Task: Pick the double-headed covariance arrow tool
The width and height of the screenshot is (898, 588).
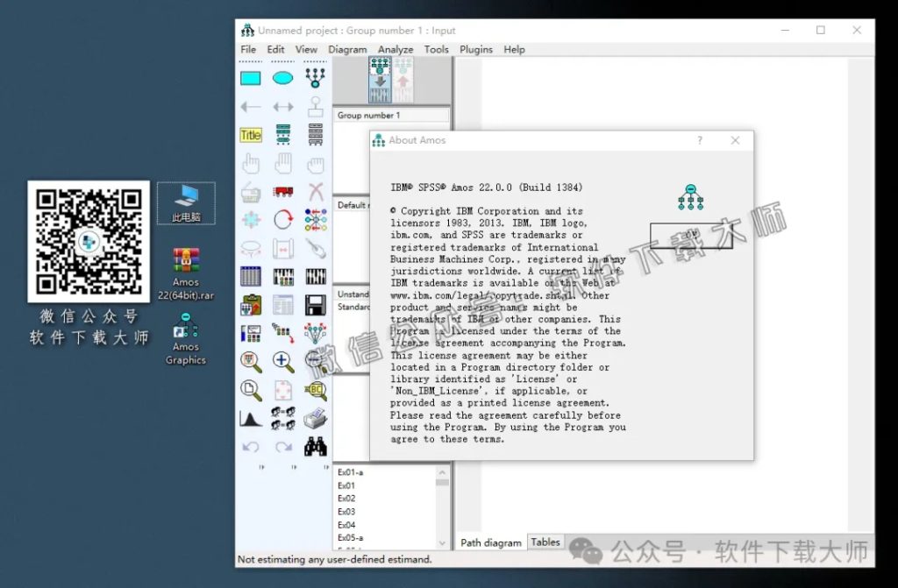Action: click(x=282, y=107)
